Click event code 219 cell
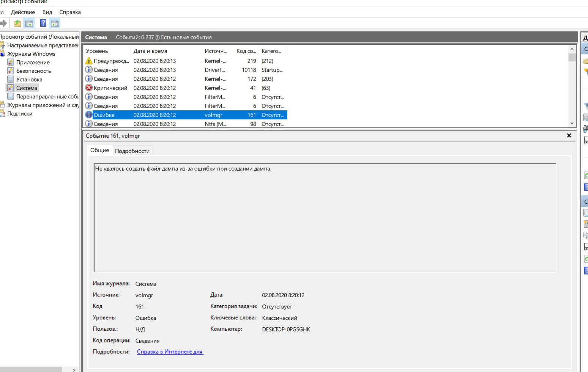This screenshot has width=588, height=372. 252,61
